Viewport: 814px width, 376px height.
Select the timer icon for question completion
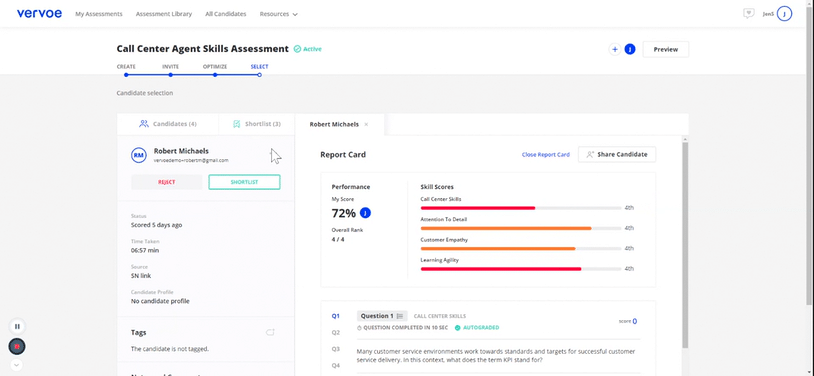click(359, 328)
